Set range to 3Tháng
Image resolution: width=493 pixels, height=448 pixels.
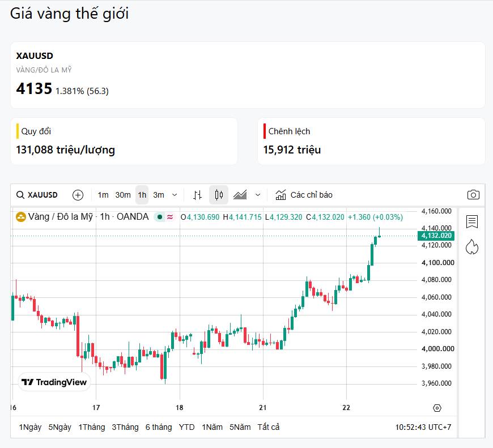(125, 427)
